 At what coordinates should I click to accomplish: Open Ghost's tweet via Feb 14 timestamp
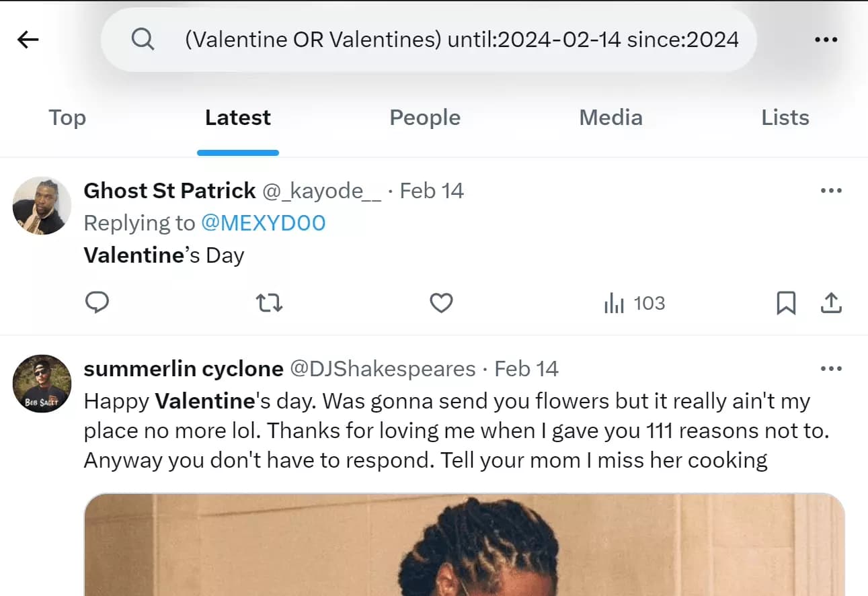(432, 191)
